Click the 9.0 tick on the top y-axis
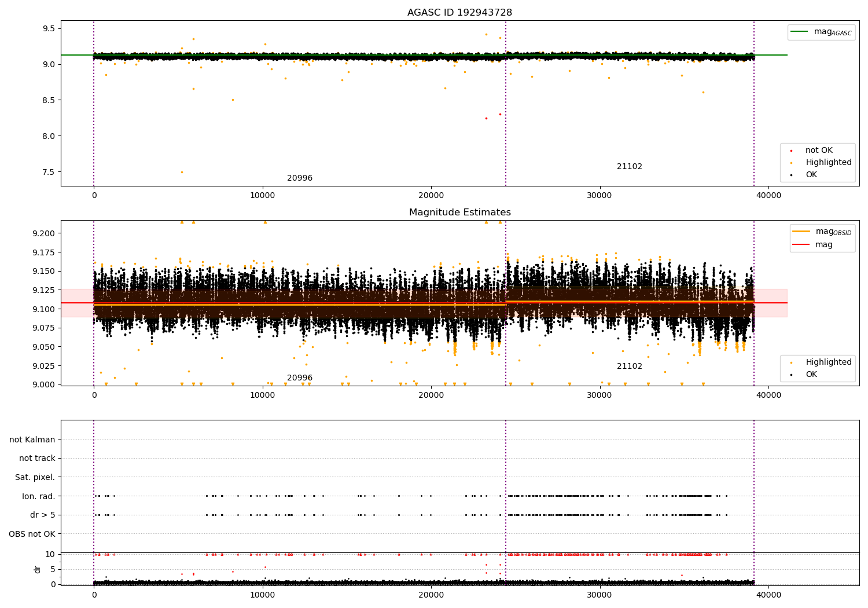This screenshot has height=608, width=868. coord(49,64)
